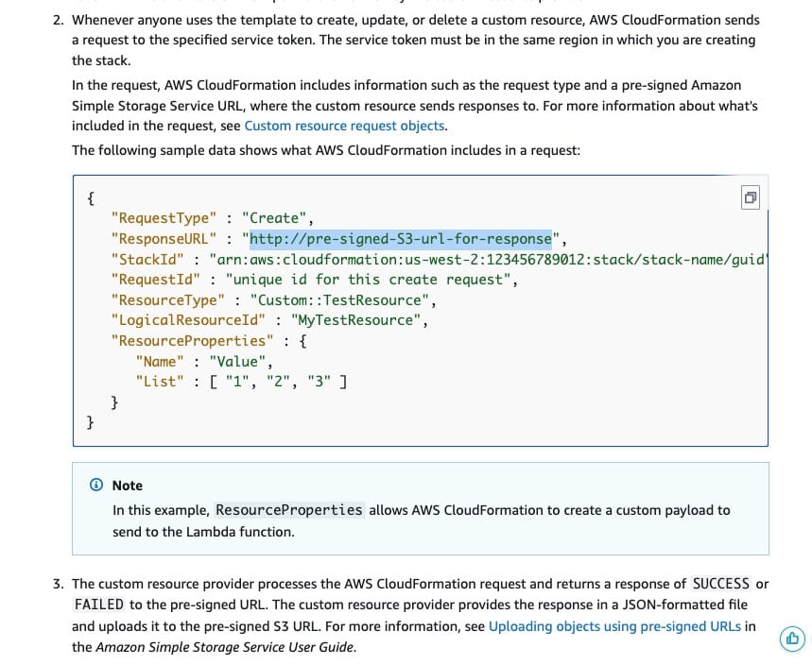Click the "RequestId" key in the code
This screenshot has height=665, width=812.
[156, 280]
